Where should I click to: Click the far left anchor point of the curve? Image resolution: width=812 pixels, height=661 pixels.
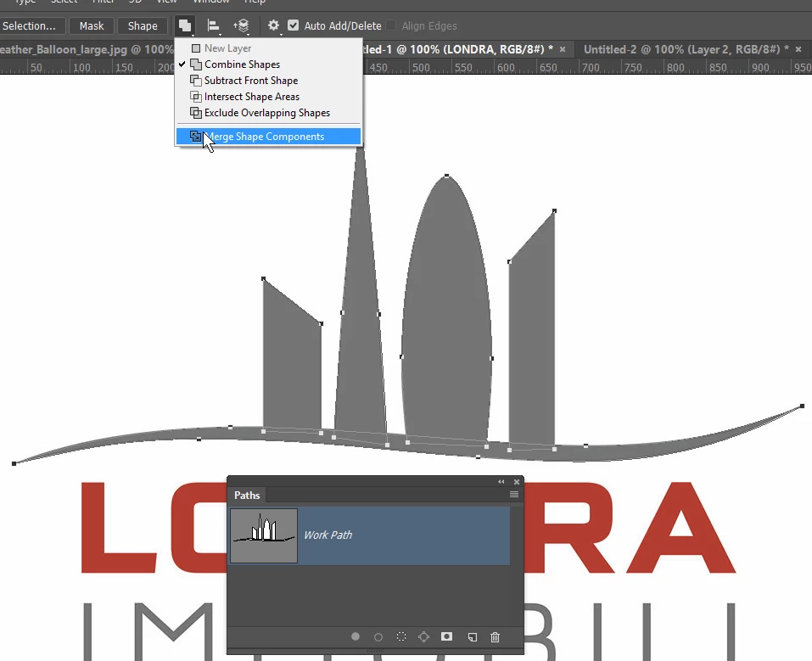(x=14, y=463)
